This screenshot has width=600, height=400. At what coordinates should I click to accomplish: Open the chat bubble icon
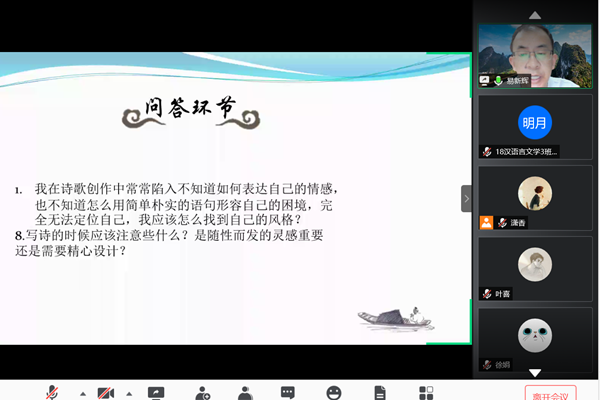(x=288, y=392)
